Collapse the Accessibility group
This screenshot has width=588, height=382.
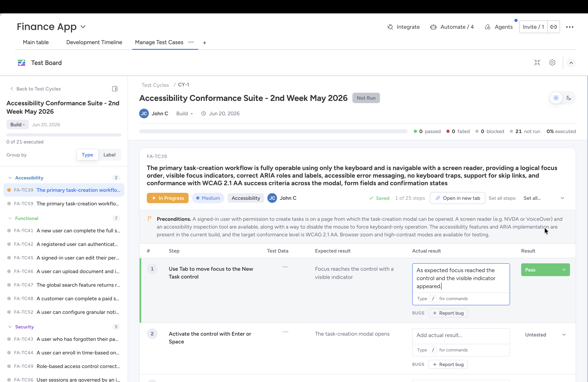click(x=10, y=178)
